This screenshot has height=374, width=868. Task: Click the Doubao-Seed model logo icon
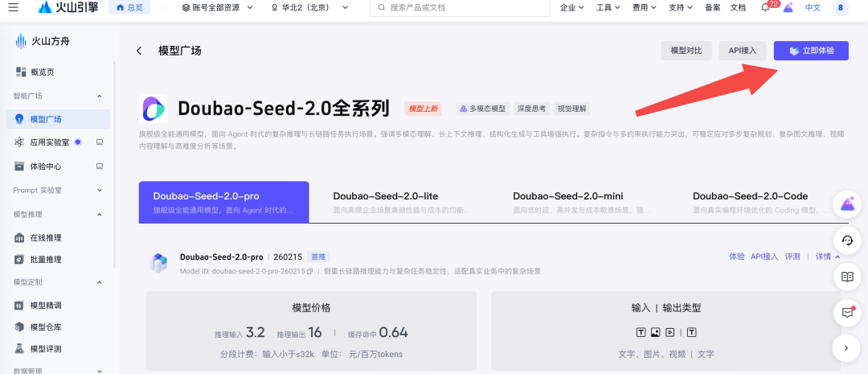154,109
